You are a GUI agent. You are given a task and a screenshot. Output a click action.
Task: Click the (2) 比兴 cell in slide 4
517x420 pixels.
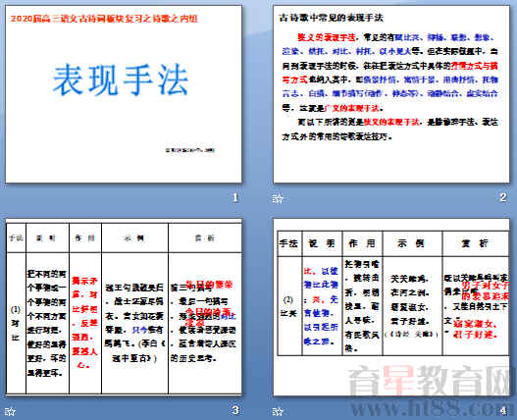pos(288,306)
